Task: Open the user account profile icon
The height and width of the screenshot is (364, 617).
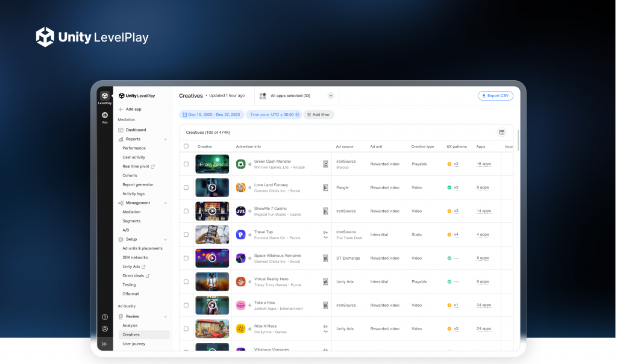Action: pyautogui.click(x=105, y=329)
